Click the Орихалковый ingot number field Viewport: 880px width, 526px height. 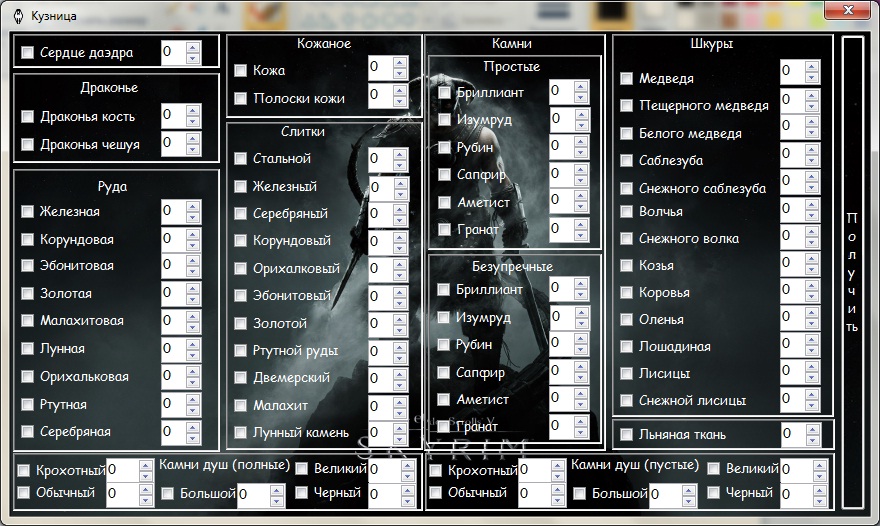pos(381,268)
